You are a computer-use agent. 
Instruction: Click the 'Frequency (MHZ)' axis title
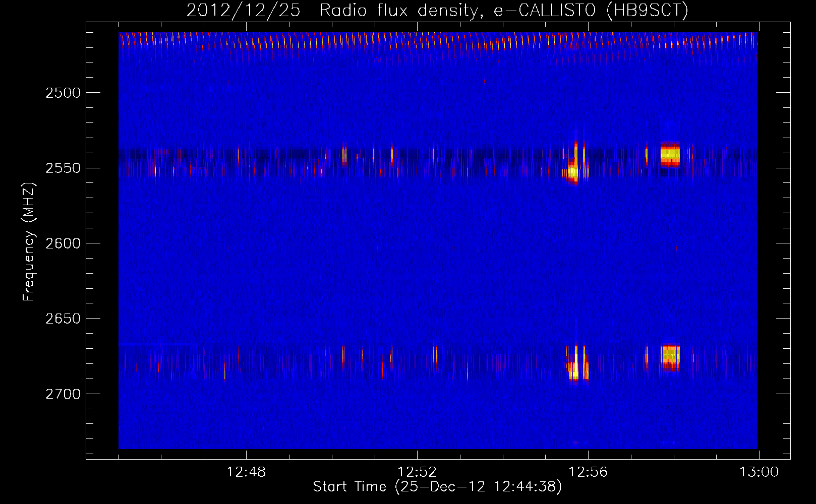tap(29, 242)
